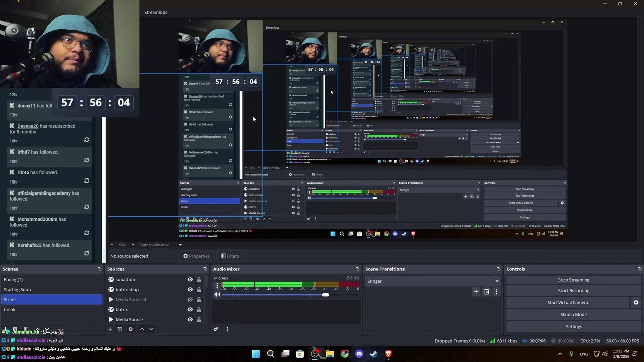Viewport: 644px width, 362px height.
Task: Hide the botrix shop source
Action: pos(190,290)
